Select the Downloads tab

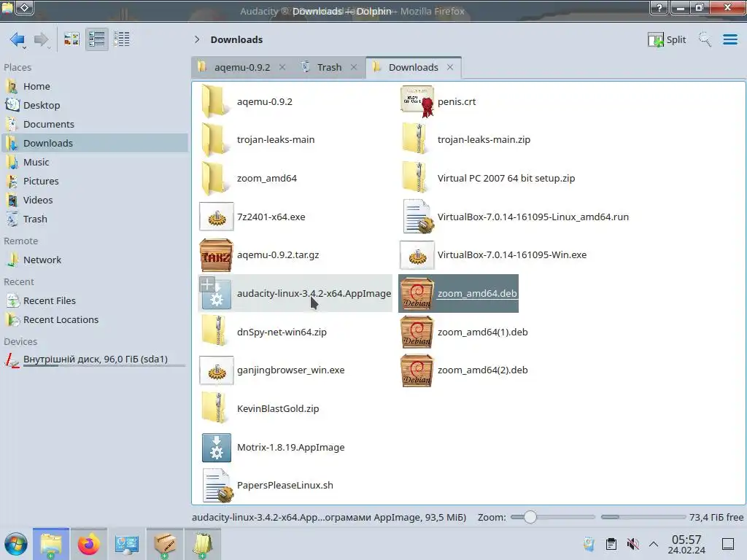tap(413, 67)
